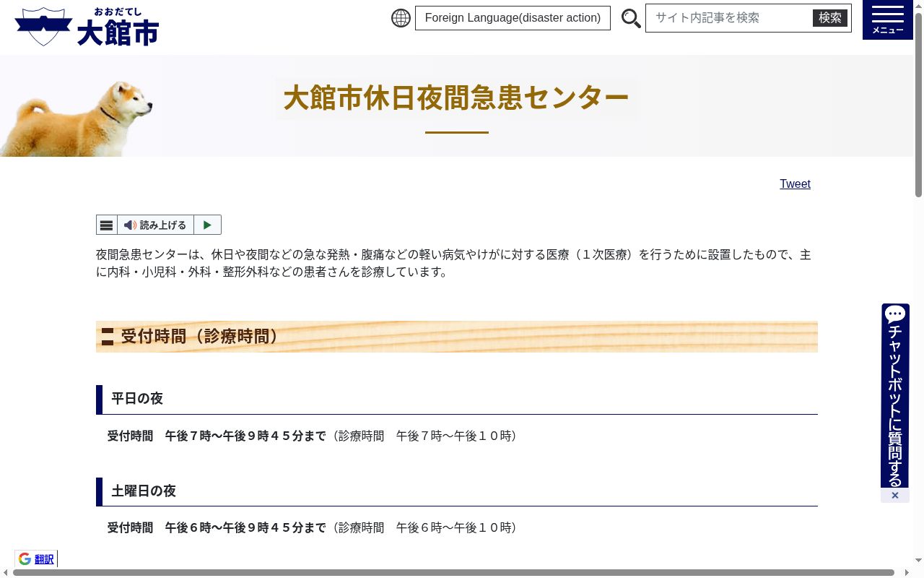Image resolution: width=924 pixels, height=578 pixels.
Task: Play audio with the green triangle button
Action: tap(207, 225)
